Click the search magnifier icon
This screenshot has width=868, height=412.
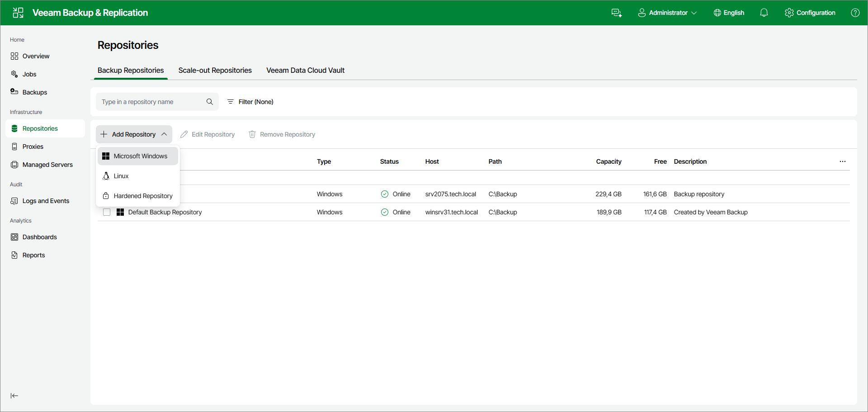(x=210, y=102)
